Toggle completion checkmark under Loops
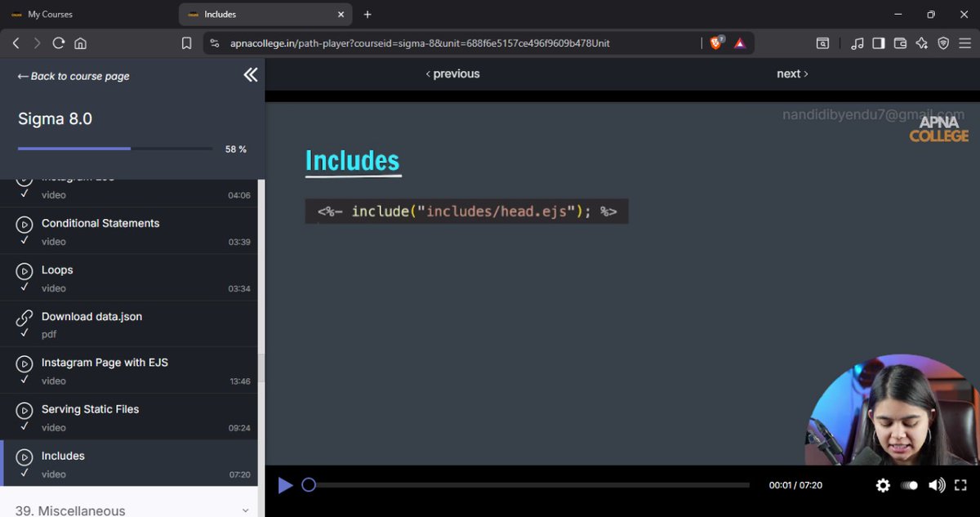The width and height of the screenshot is (980, 517). pos(24,287)
